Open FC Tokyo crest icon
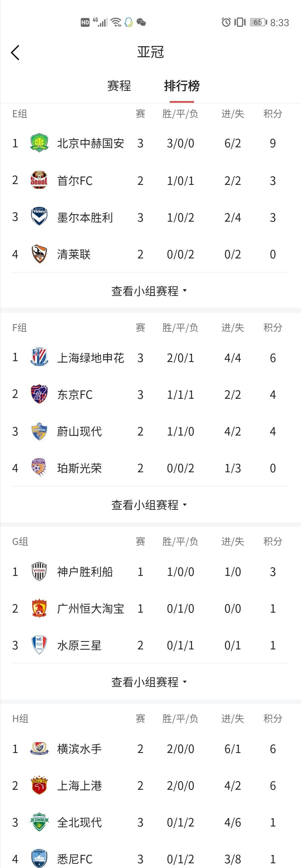The height and width of the screenshot is (868, 301). coord(39,394)
